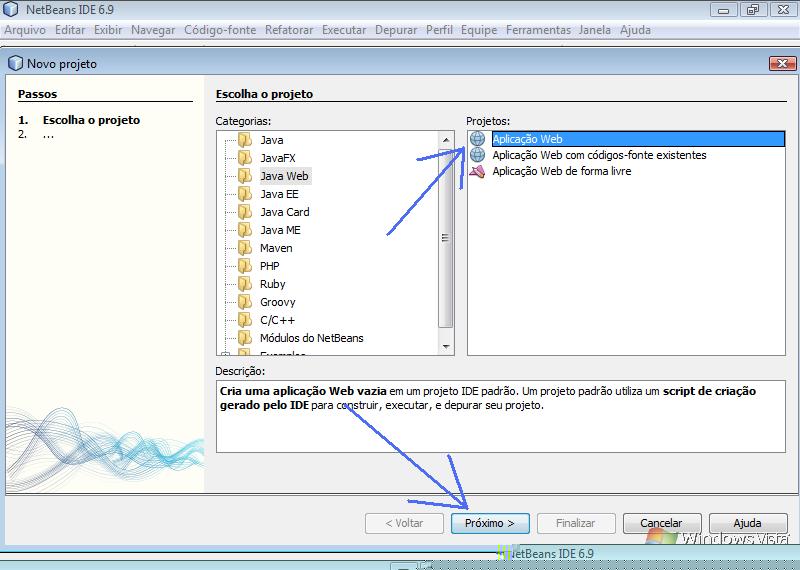Select the PHP category
This screenshot has width=800, height=570.
click(x=269, y=266)
